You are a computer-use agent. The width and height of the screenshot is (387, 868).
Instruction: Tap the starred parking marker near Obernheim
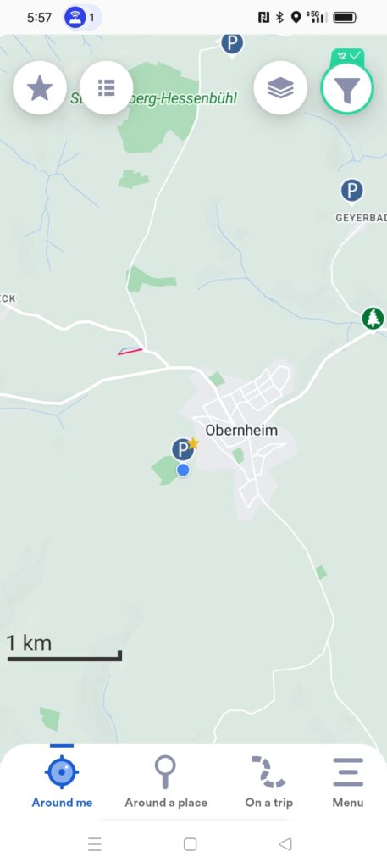184,449
